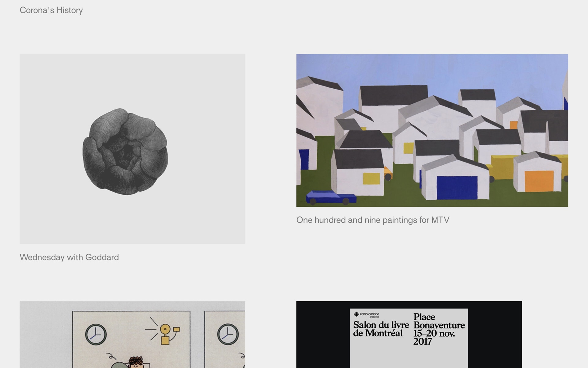The height and width of the screenshot is (368, 588).
Task: Click the painted houses artwork thumbnail
Action: pos(432,130)
